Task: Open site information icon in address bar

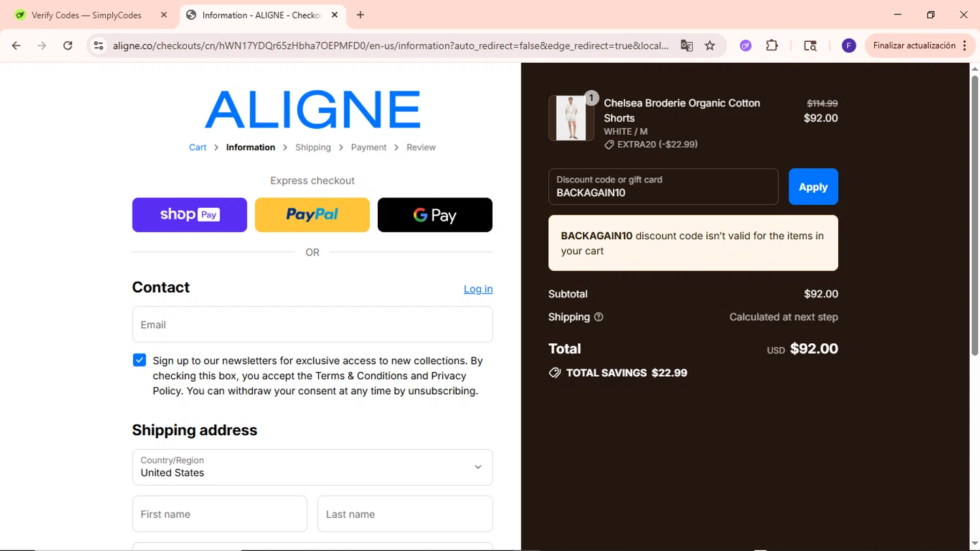Action: (99, 46)
